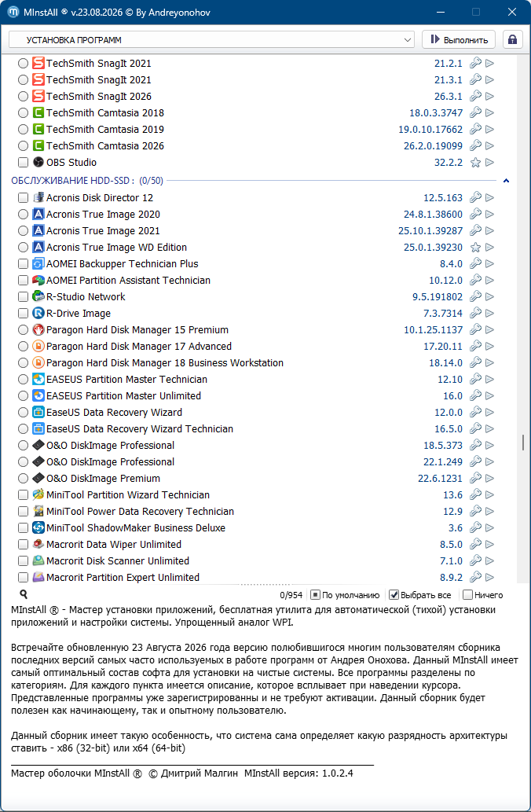Screen dimensions: 531x812
Task: Click the TechSmith Camtasia 2026 app icon
Action: coord(38,145)
